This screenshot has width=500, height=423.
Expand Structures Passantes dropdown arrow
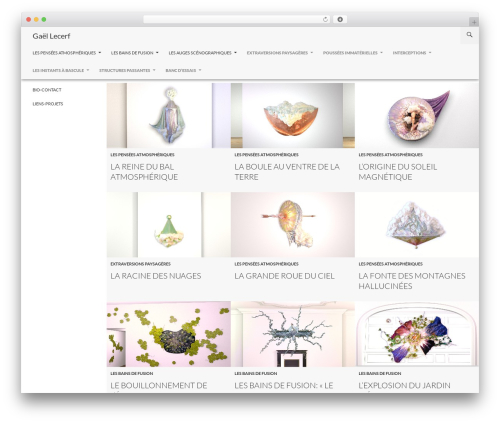pos(154,70)
